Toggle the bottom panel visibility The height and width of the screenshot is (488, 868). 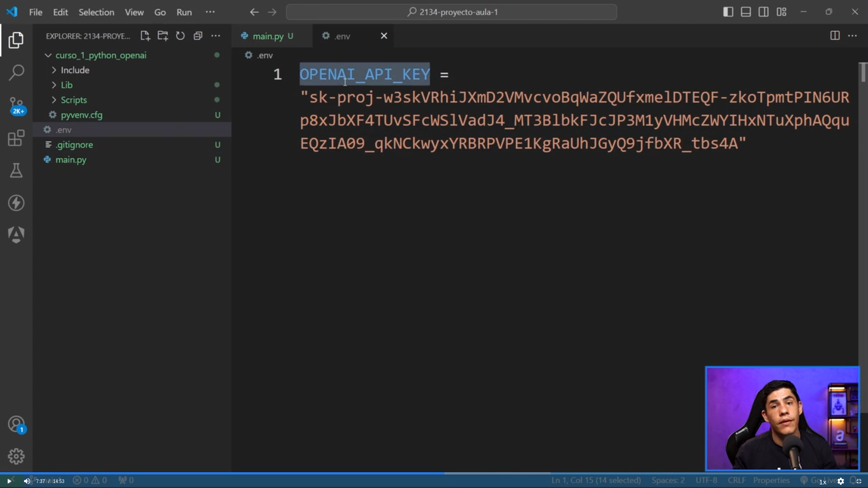[x=746, y=12]
